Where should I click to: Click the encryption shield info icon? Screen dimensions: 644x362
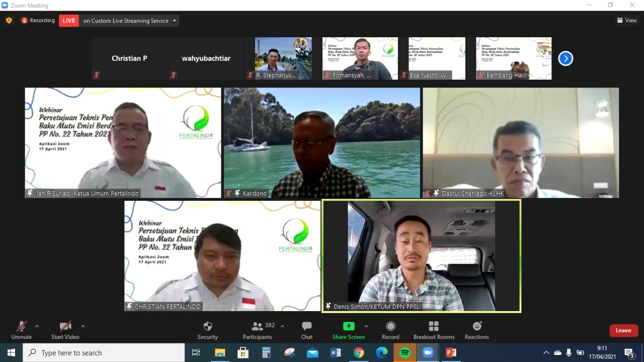9,21
